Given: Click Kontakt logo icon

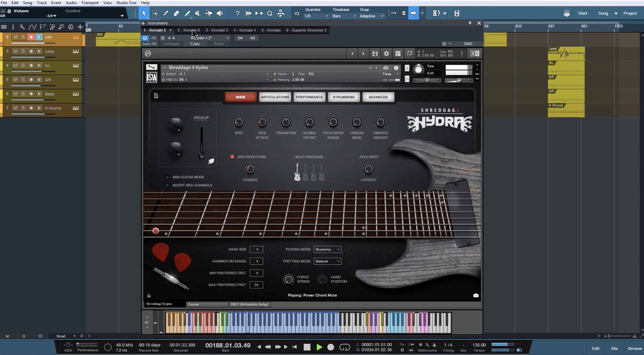Looking at the screenshot, I should pos(148,53).
